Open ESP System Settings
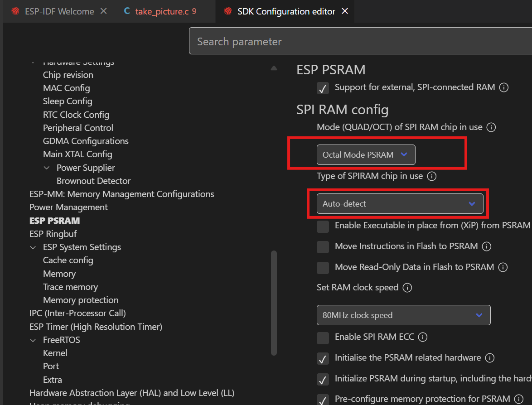Viewport: 532px width, 405px height. click(82, 247)
